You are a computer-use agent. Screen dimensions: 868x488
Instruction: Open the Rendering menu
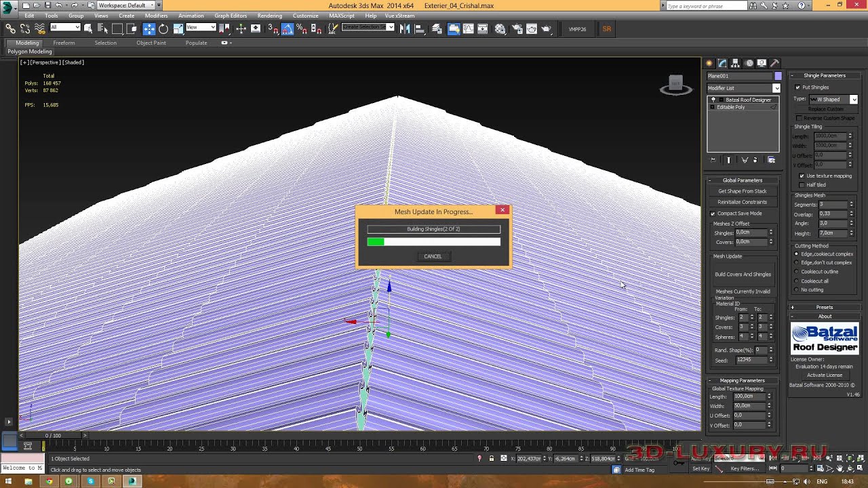pyautogui.click(x=269, y=16)
